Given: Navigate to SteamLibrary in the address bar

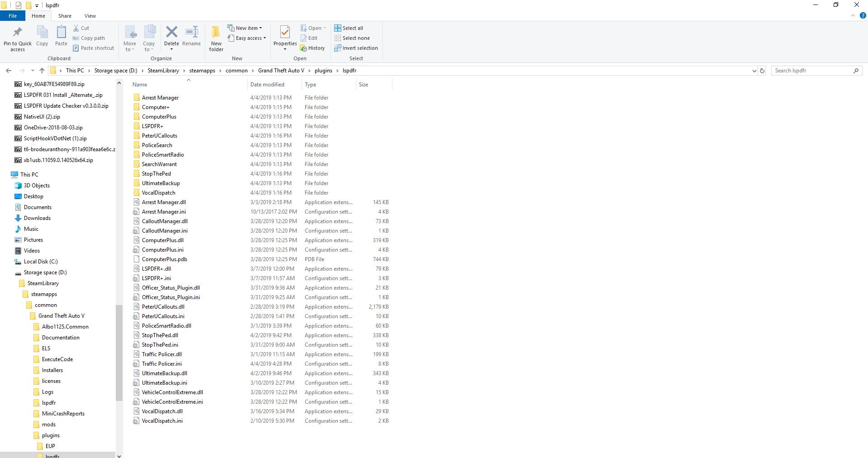Looking at the screenshot, I should pyautogui.click(x=163, y=71).
